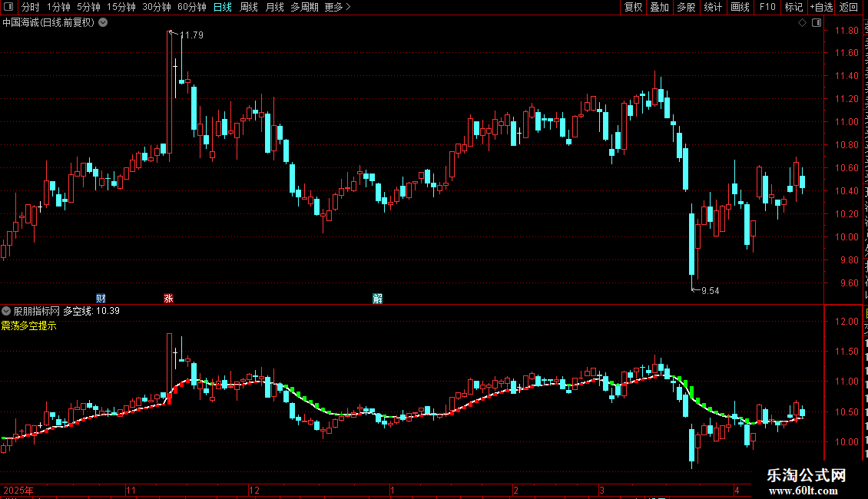The image size is (868, 499).
Task: Switch to 日线 daily chart
Action: click(223, 7)
